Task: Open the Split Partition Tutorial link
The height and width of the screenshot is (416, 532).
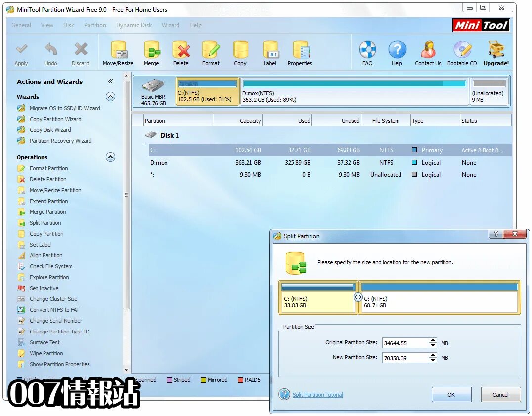Action: click(x=318, y=395)
